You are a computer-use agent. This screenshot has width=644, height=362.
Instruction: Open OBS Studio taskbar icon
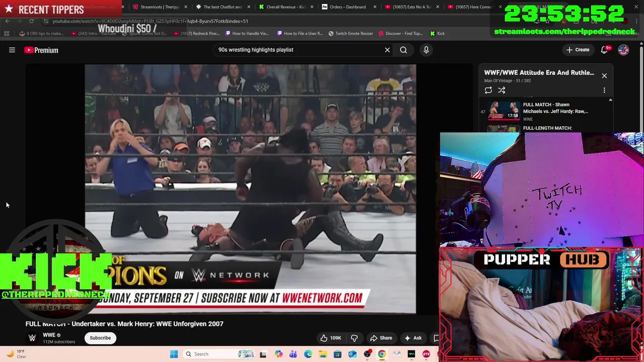click(x=367, y=354)
